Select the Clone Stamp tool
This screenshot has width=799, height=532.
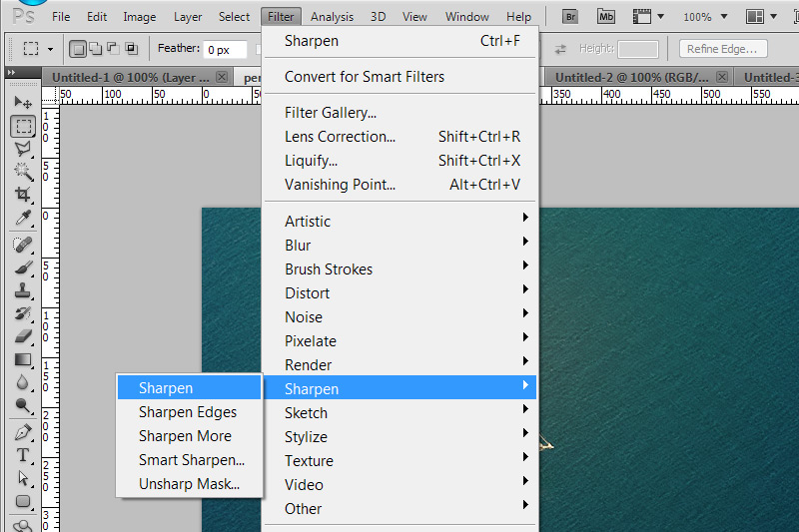click(23, 291)
